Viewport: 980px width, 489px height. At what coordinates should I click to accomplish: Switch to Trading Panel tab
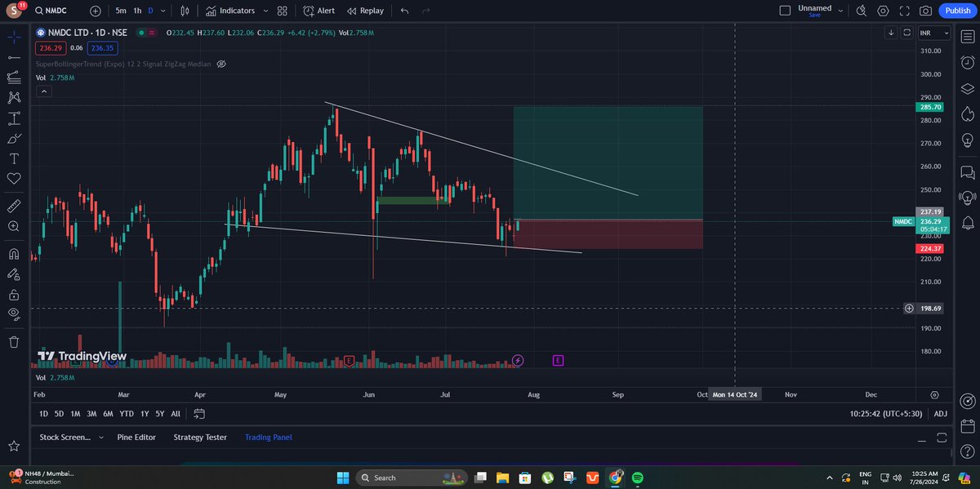point(268,438)
